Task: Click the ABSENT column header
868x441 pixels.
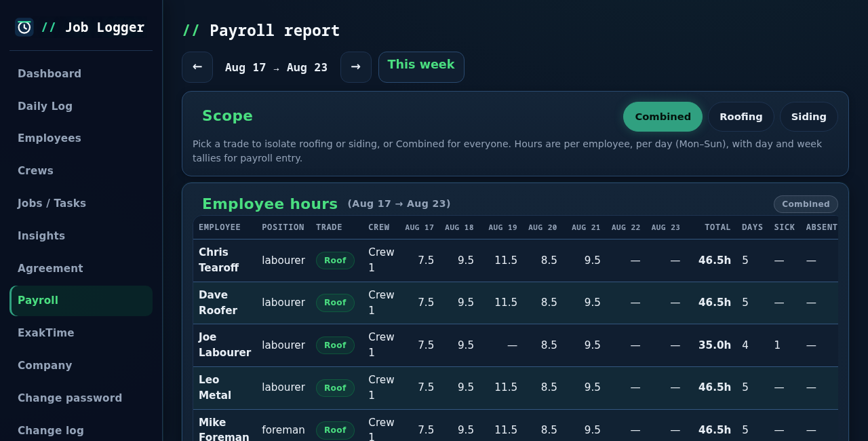Action: coord(821,227)
